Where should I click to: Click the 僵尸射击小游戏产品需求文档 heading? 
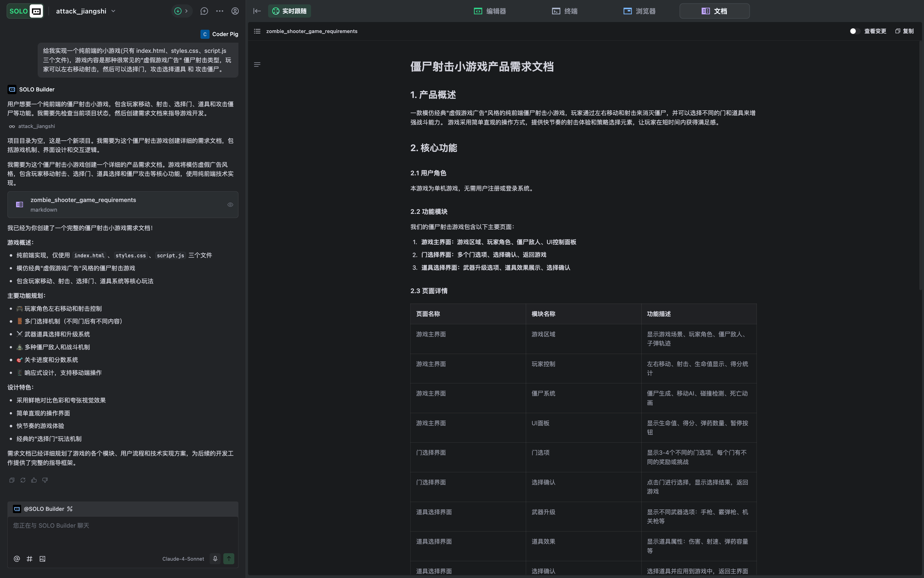click(482, 67)
